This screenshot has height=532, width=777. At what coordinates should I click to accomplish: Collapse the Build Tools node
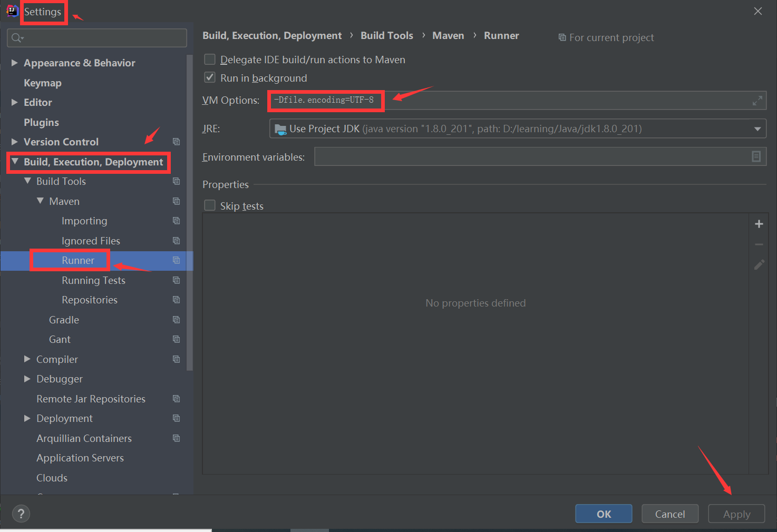tap(27, 181)
